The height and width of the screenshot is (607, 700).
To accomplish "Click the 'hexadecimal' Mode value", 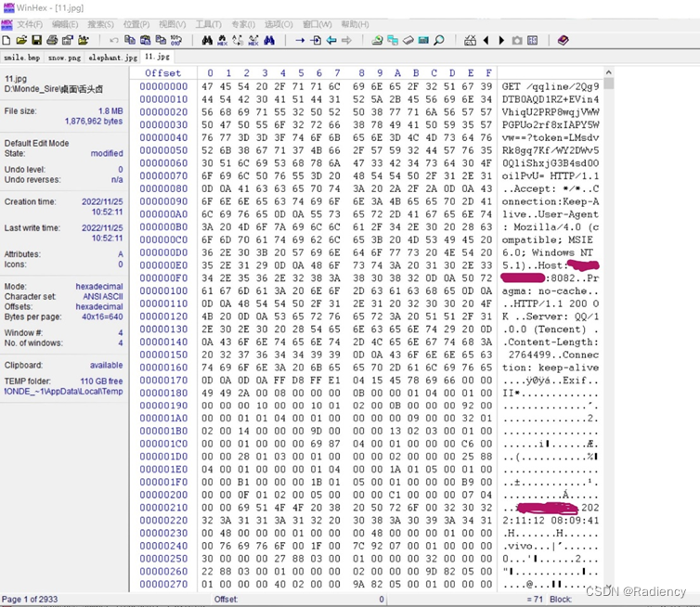I will coord(99,287).
